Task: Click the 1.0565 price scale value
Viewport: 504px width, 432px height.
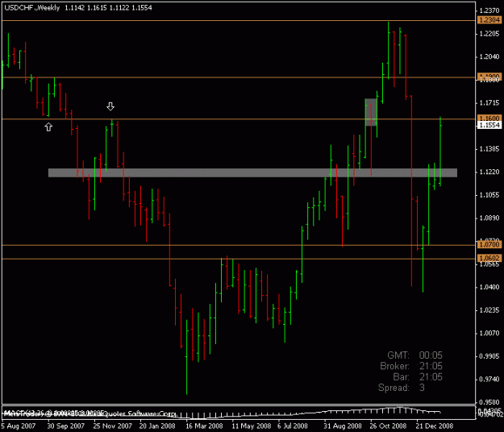Action: point(489,264)
